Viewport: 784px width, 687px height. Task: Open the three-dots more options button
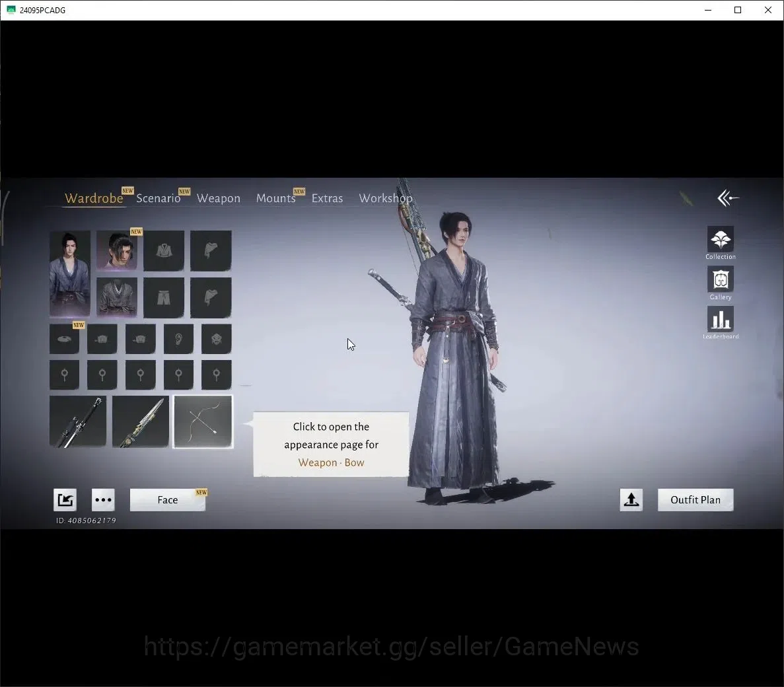click(x=103, y=499)
